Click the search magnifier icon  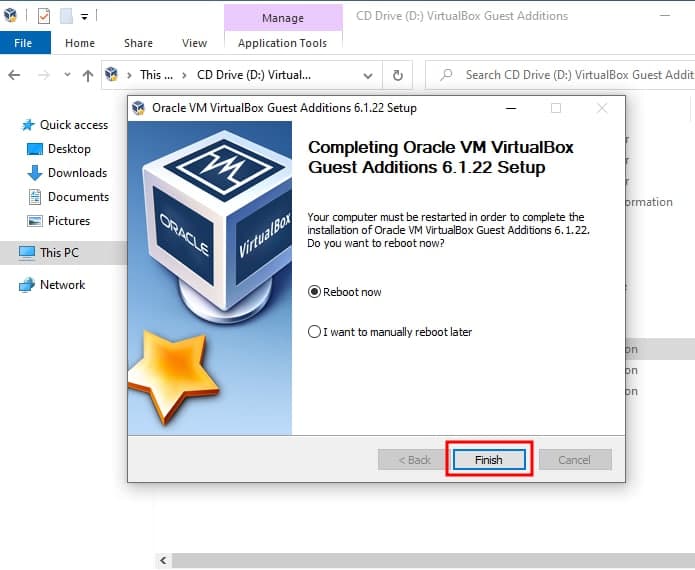[x=446, y=74]
